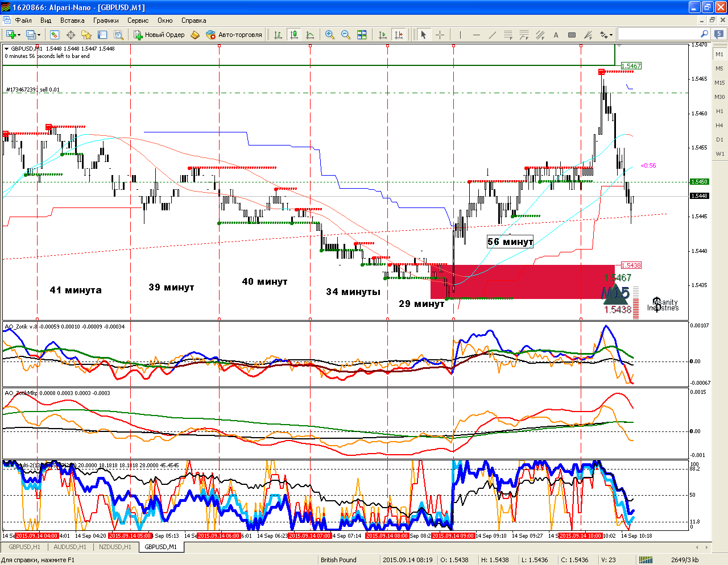Open the MetaEditor book icon
This screenshot has height=565, width=728.
[195, 35]
